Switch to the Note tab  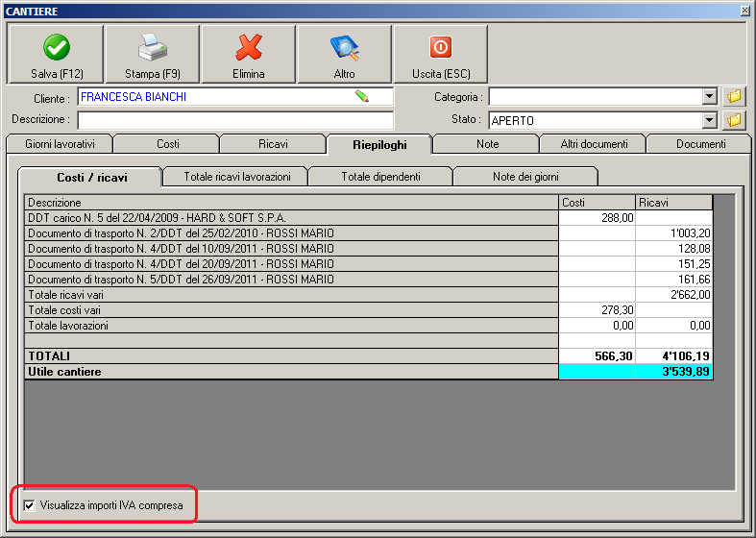(x=487, y=144)
